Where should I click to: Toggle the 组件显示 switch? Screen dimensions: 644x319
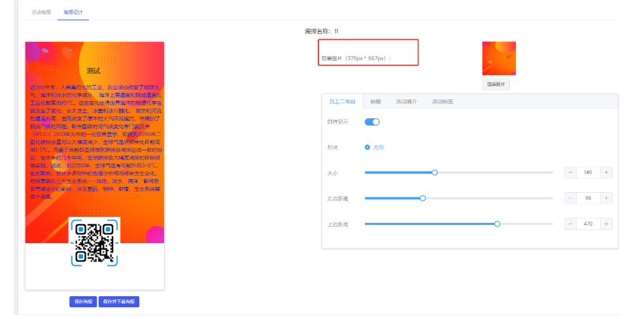click(372, 122)
